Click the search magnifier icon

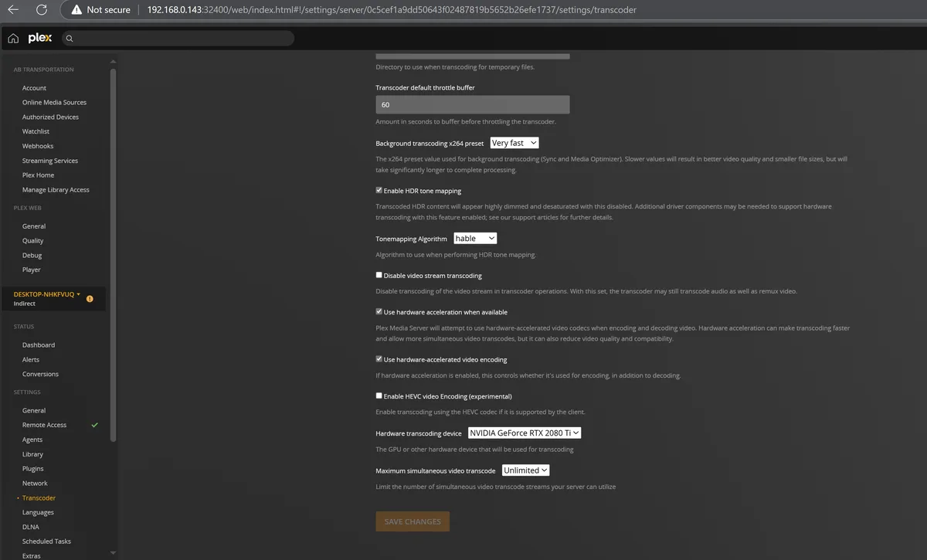[69, 38]
